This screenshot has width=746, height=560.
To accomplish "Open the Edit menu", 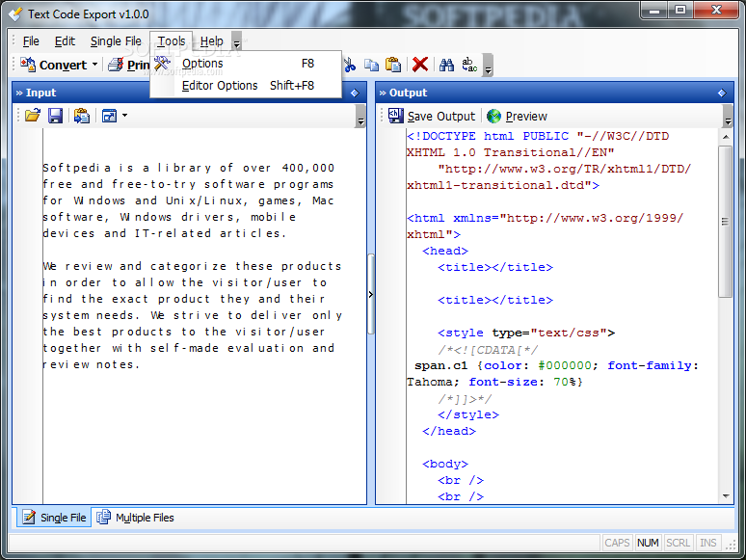I will [x=65, y=41].
